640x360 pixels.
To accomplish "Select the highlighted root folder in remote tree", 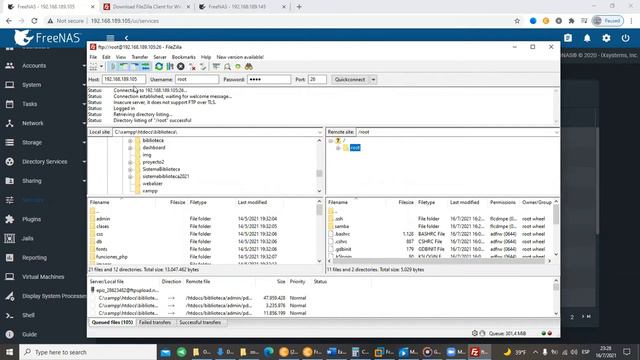I will click(x=355, y=148).
